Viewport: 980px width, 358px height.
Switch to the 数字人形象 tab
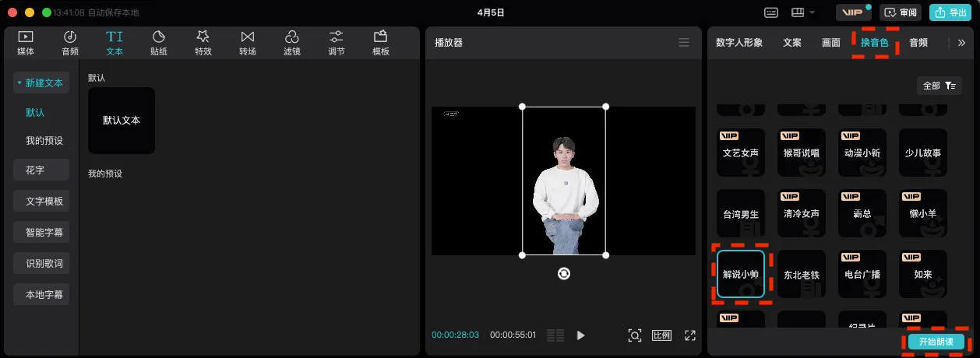click(x=739, y=43)
